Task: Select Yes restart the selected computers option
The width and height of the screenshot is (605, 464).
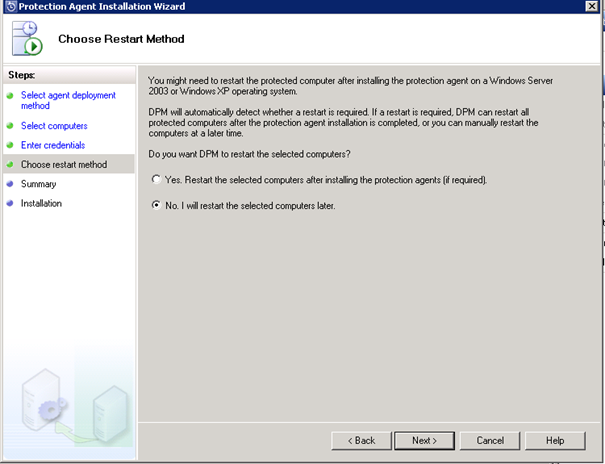Action: 156,180
